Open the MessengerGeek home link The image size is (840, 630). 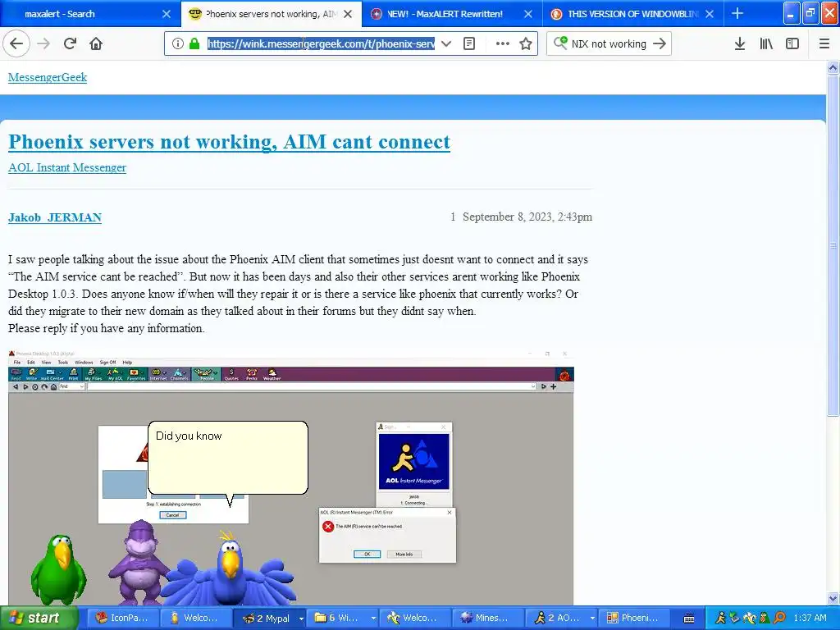47,77
